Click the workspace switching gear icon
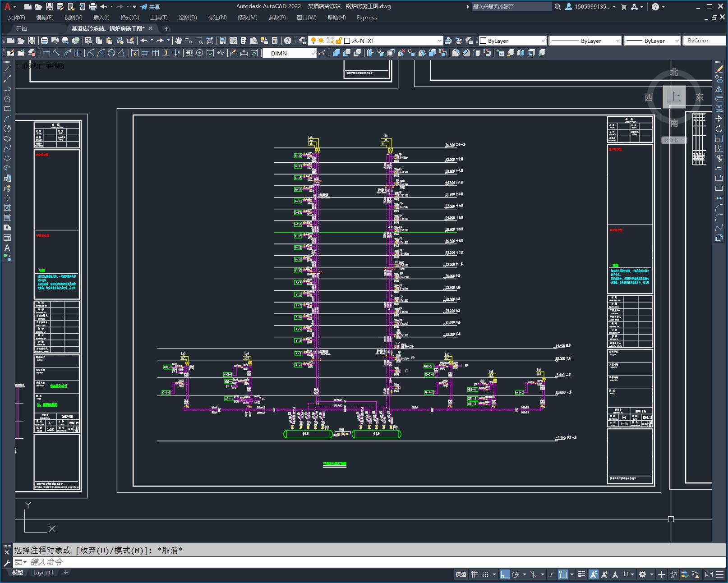728x583 pixels. click(642, 574)
